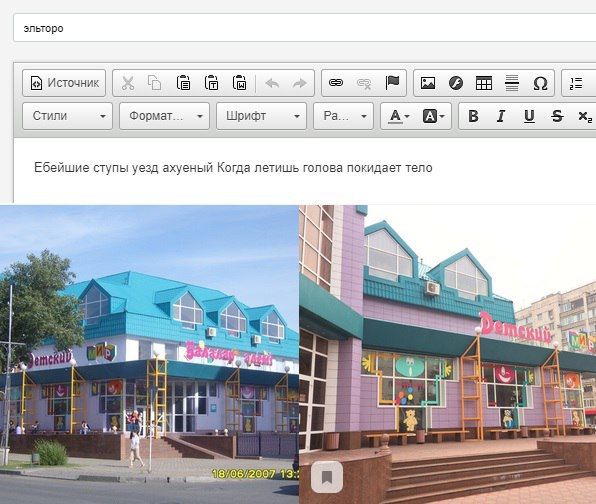The image size is (596, 504).
Task: Remove link with unlink icon
Action: 364,83
